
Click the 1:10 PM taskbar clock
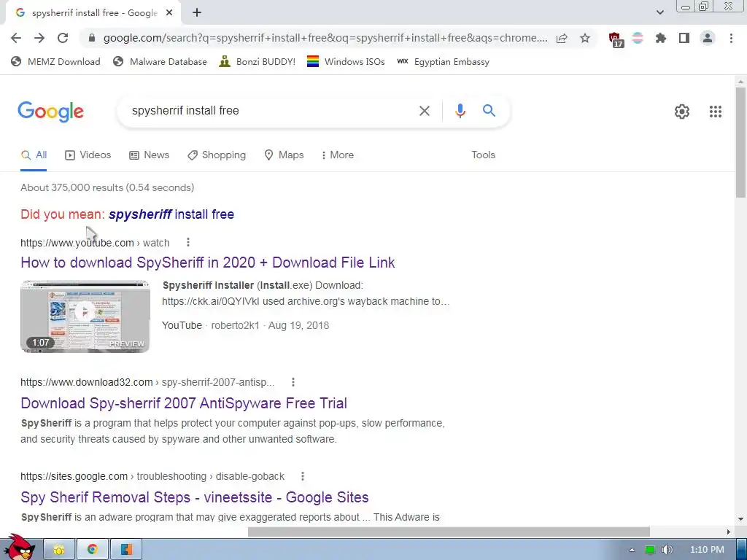click(707, 550)
